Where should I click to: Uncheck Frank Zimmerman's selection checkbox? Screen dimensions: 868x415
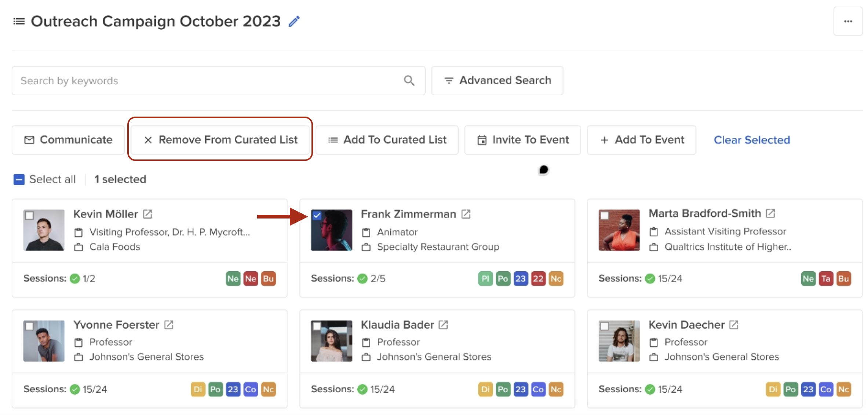point(317,216)
